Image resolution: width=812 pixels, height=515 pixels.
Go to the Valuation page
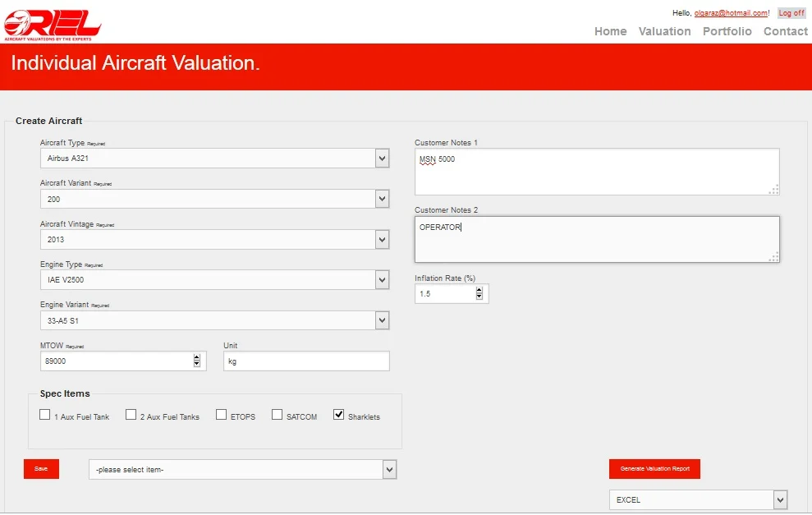pyautogui.click(x=664, y=31)
